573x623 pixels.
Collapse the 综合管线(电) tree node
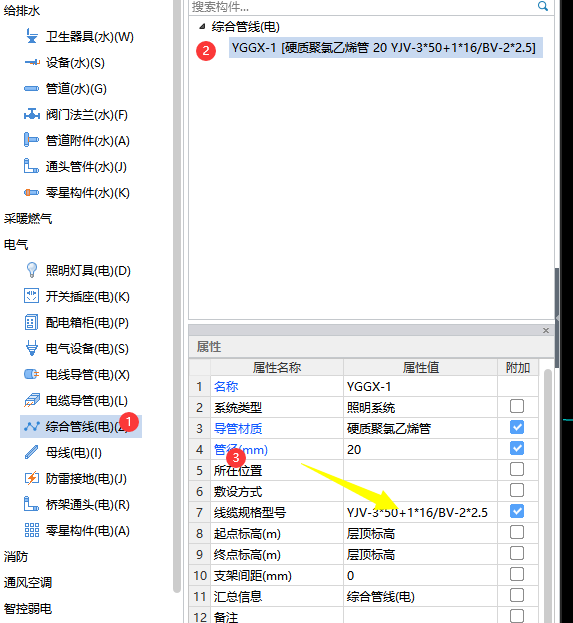pos(202,27)
